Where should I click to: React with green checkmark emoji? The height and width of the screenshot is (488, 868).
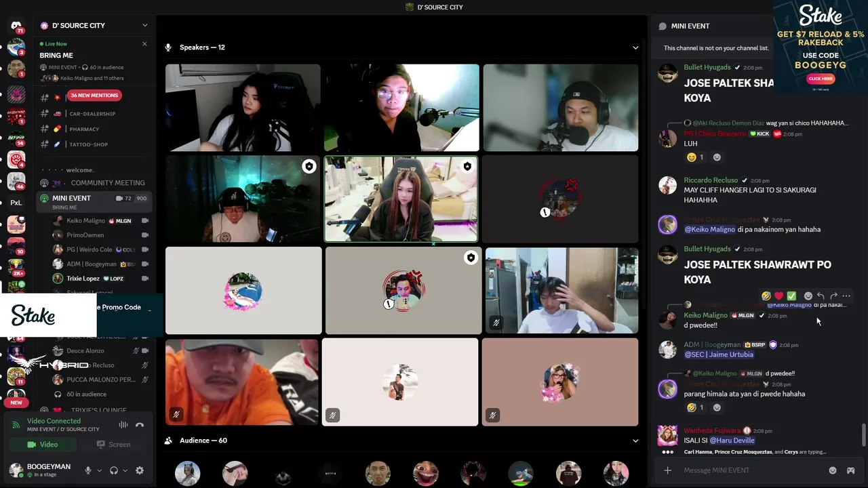tap(791, 296)
